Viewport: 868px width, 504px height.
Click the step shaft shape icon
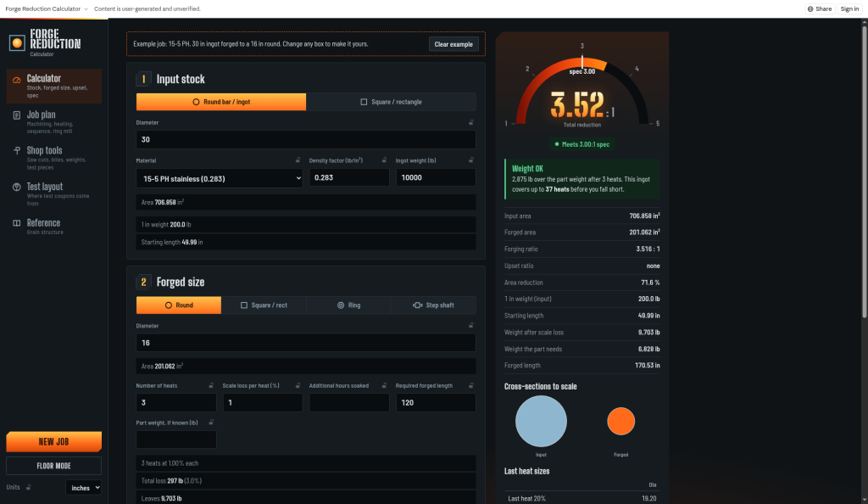pyautogui.click(x=417, y=305)
